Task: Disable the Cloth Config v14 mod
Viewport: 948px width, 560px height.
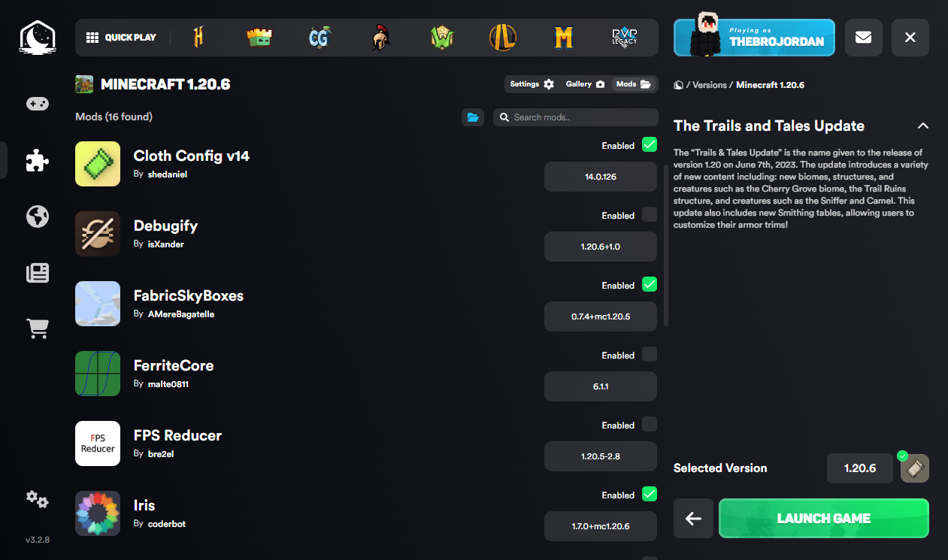Action: [648, 144]
